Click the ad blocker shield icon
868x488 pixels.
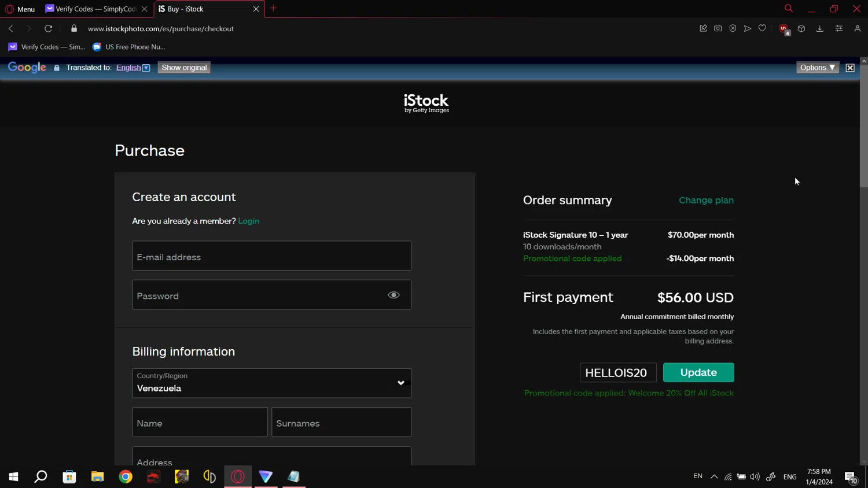(733, 28)
